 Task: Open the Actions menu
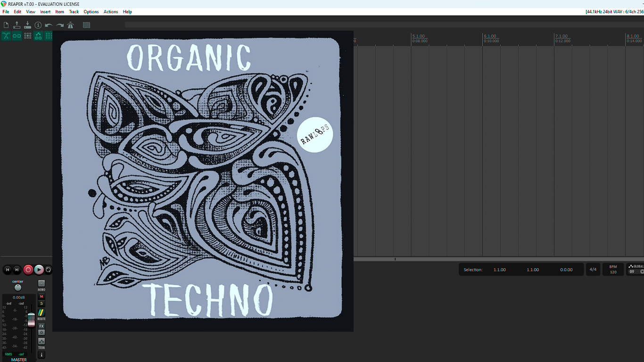pos(111,12)
